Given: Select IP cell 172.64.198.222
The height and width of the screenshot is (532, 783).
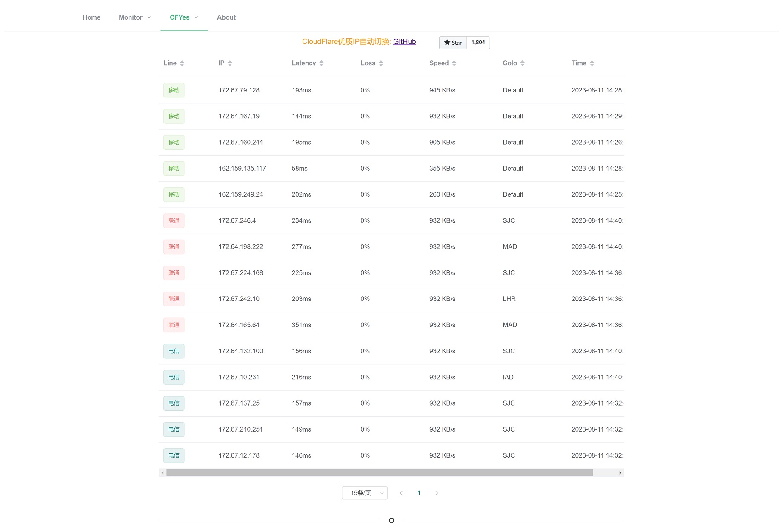Looking at the screenshot, I should 241,247.
